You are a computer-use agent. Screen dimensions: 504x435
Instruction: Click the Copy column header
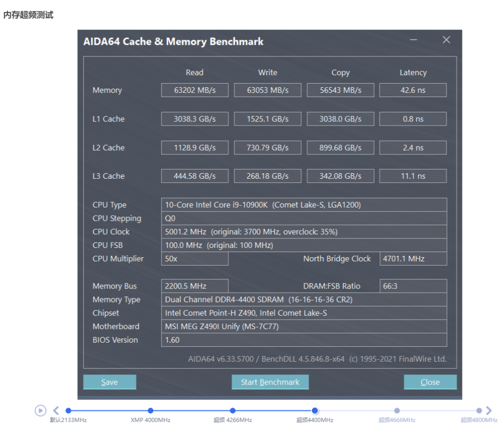coord(340,73)
